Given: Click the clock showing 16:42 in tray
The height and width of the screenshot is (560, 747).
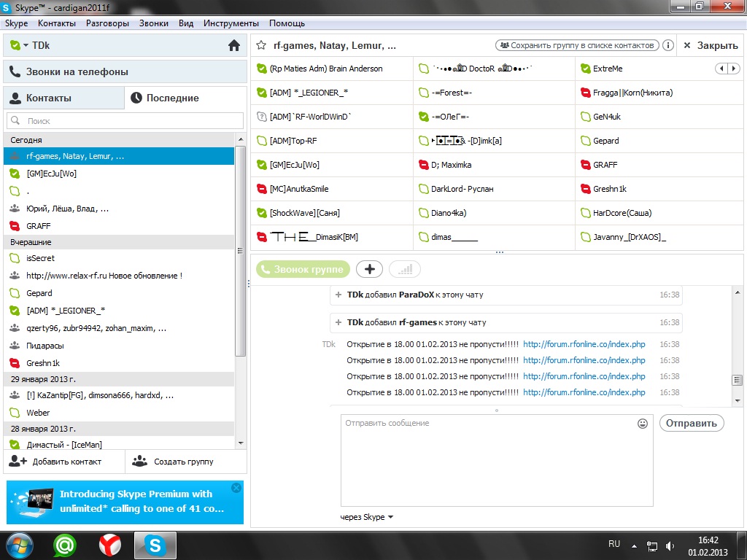Looking at the screenshot, I should click(708, 540).
